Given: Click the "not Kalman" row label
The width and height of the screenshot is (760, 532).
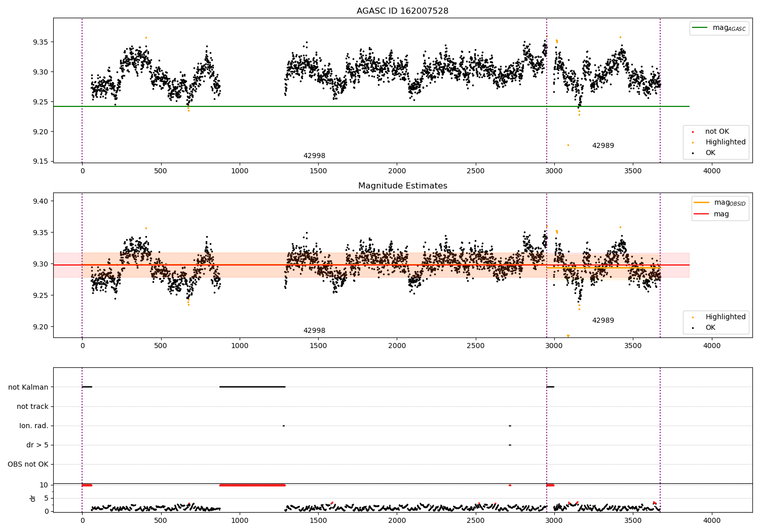Looking at the screenshot, I should click(x=28, y=387).
